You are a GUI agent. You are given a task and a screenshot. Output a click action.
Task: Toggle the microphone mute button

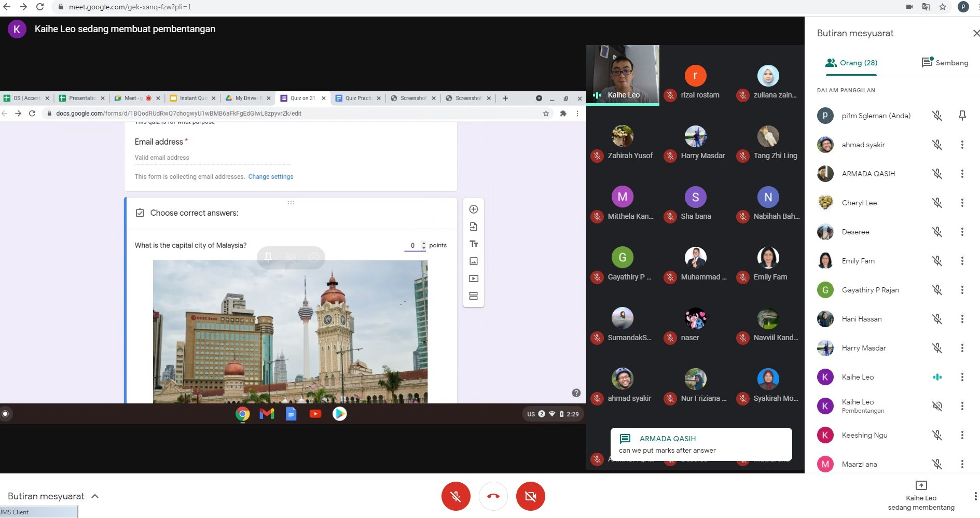click(456, 496)
